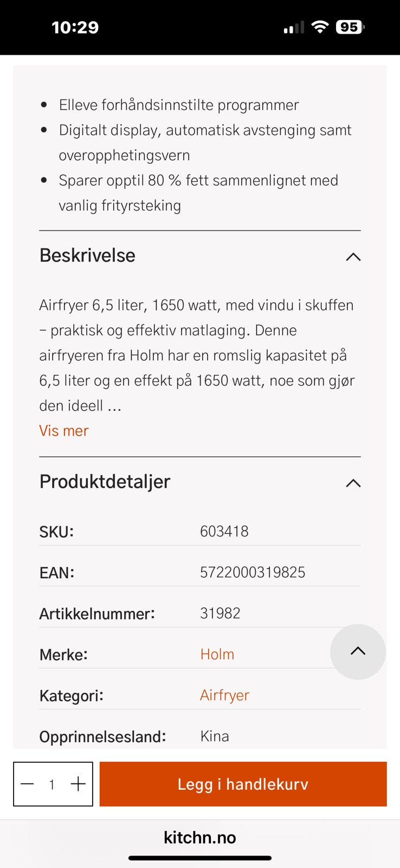400x868 pixels.
Task: Tap the cellular signal bars icon
Action: pos(294,28)
